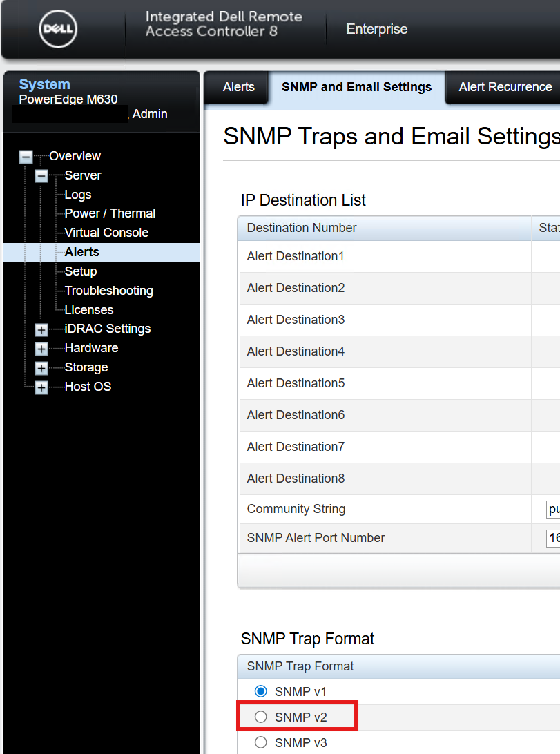The height and width of the screenshot is (754, 560).
Task: Click the Enterprise license label
Action: point(377,29)
